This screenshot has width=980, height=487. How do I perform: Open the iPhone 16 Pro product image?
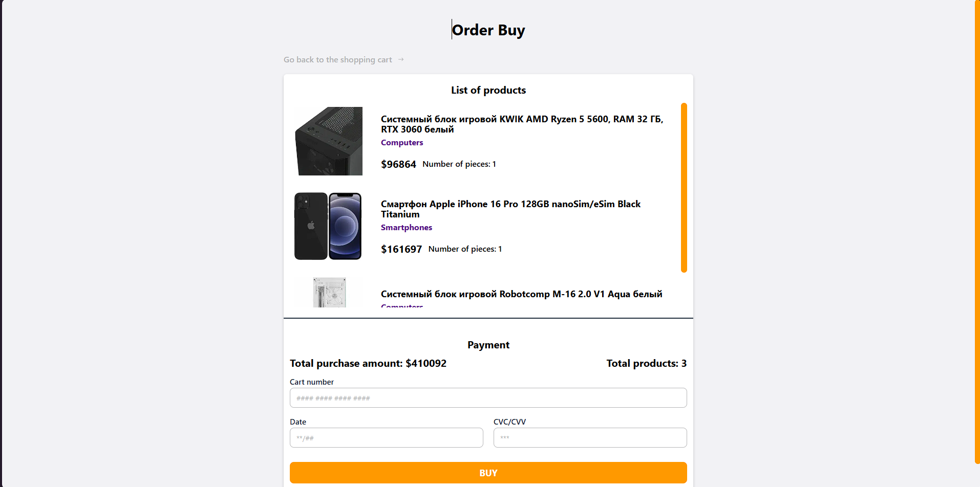(328, 226)
